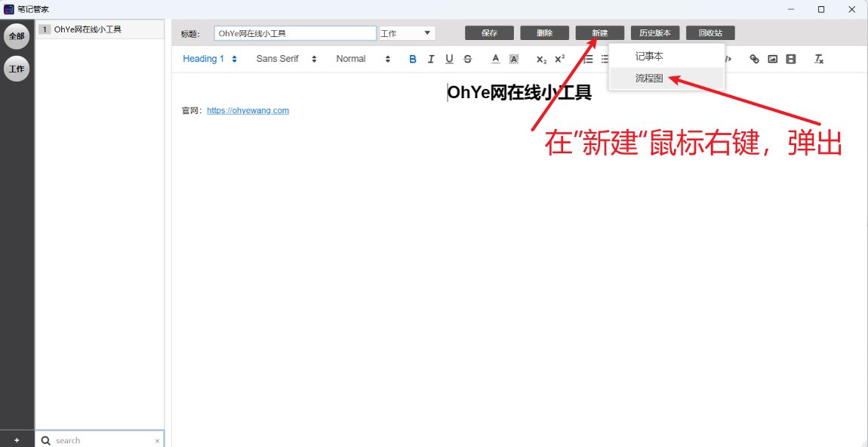Click the text background highlight icon
868x447 pixels.
[x=514, y=59]
